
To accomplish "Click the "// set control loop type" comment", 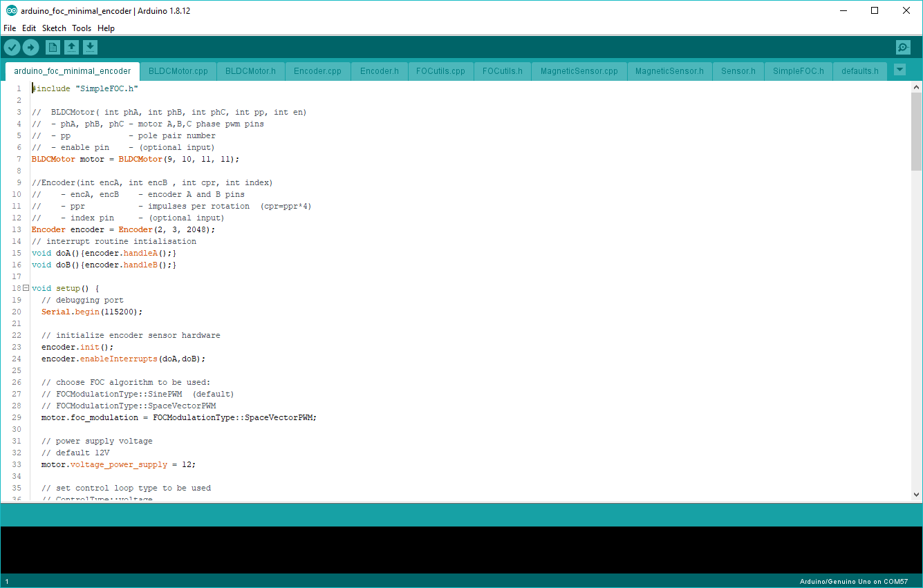I will (x=126, y=488).
